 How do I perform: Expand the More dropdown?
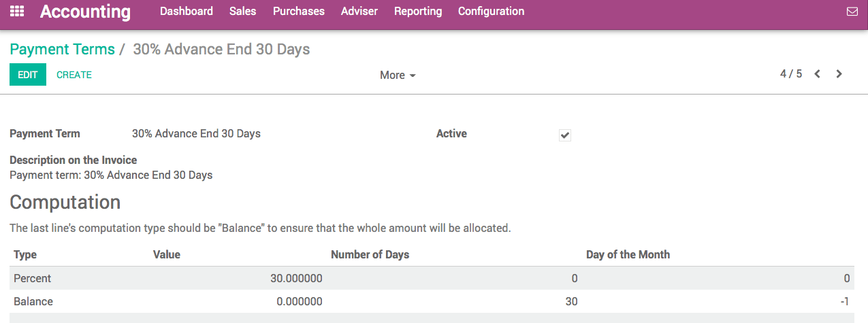(x=398, y=75)
